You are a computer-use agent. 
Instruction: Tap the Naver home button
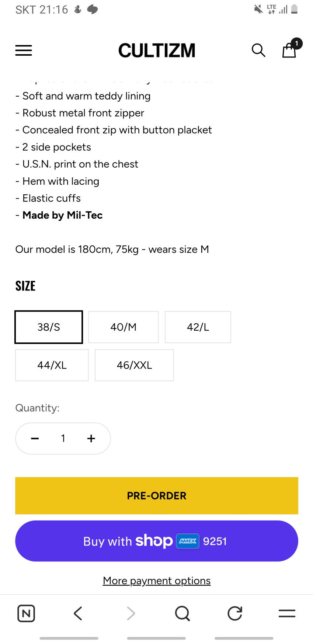coord(26,613)
